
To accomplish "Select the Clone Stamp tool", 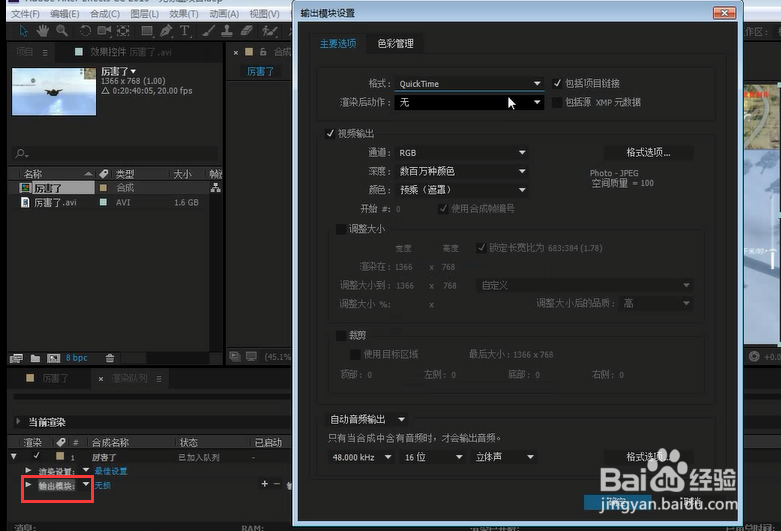I will (x=227, y=31).
